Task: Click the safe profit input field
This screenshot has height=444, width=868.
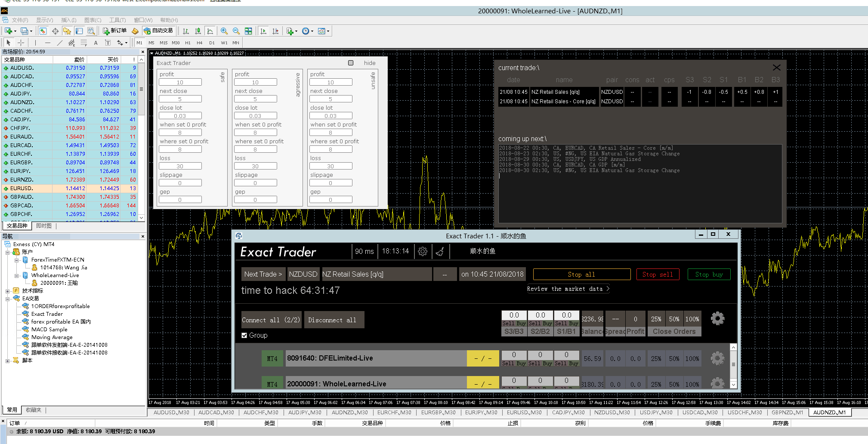Action: point(180,82)
